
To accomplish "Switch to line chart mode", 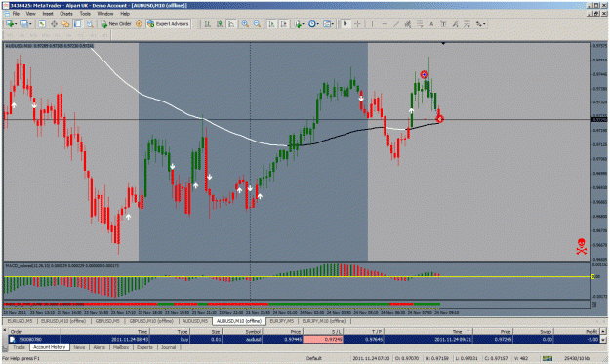I will point(231,24).
